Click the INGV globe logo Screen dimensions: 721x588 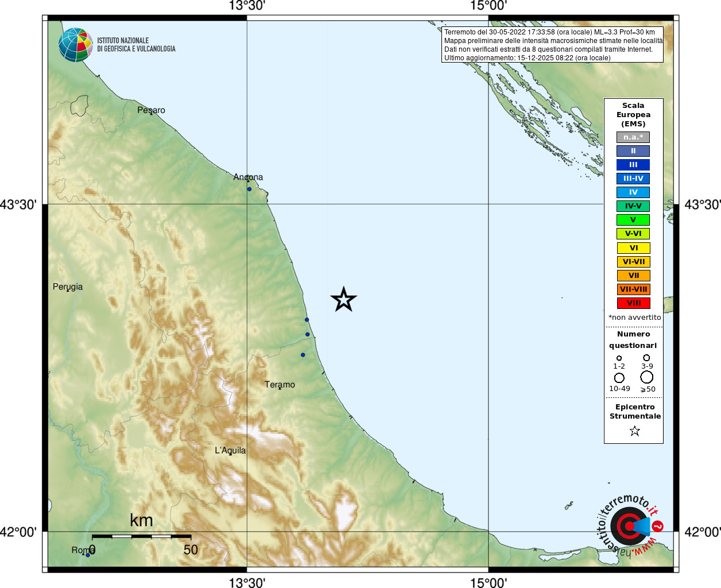pos(76,45)
